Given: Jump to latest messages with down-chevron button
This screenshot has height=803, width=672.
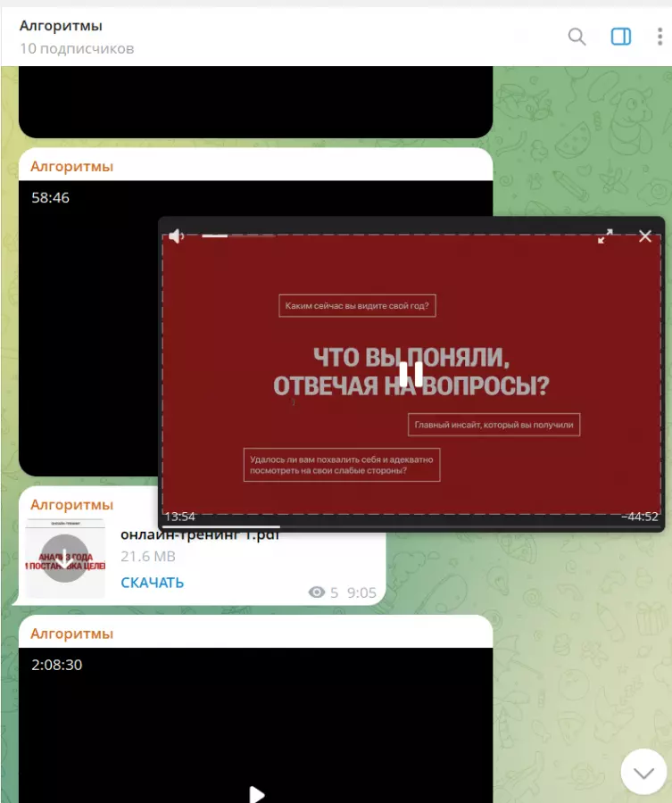Looking at the screenshot, I should coord(643,771).
